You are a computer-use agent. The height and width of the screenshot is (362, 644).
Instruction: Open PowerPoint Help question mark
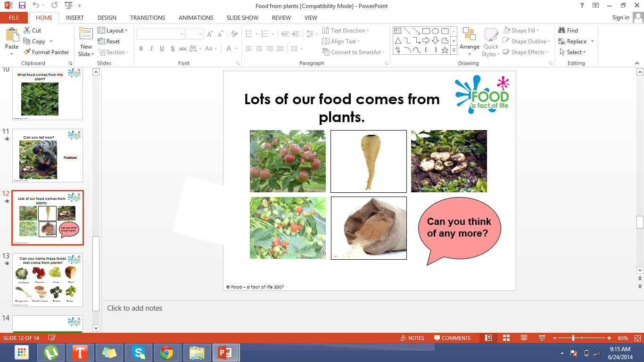click(582, 5)
